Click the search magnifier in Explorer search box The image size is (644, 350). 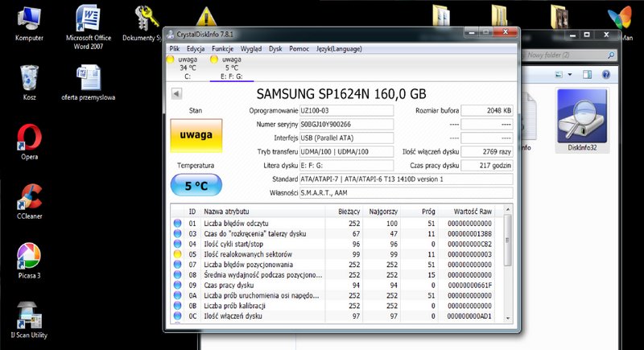click(x=611, y=55)
